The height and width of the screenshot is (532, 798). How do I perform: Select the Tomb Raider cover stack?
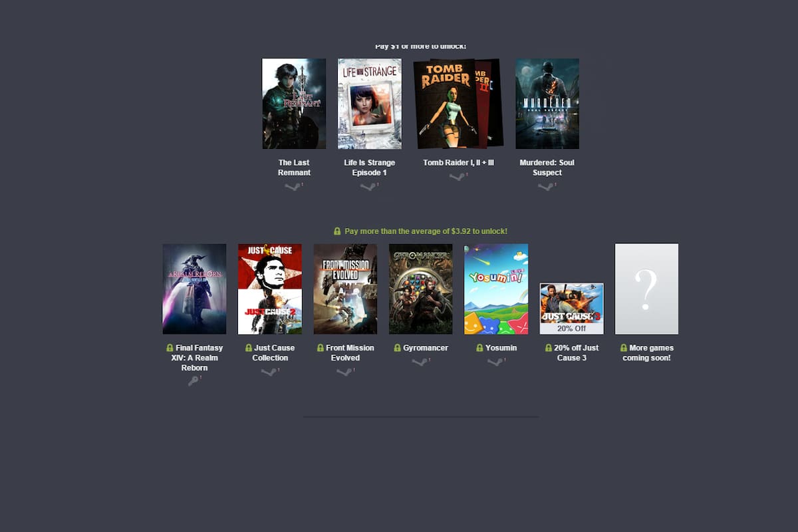tap(458, 104)
